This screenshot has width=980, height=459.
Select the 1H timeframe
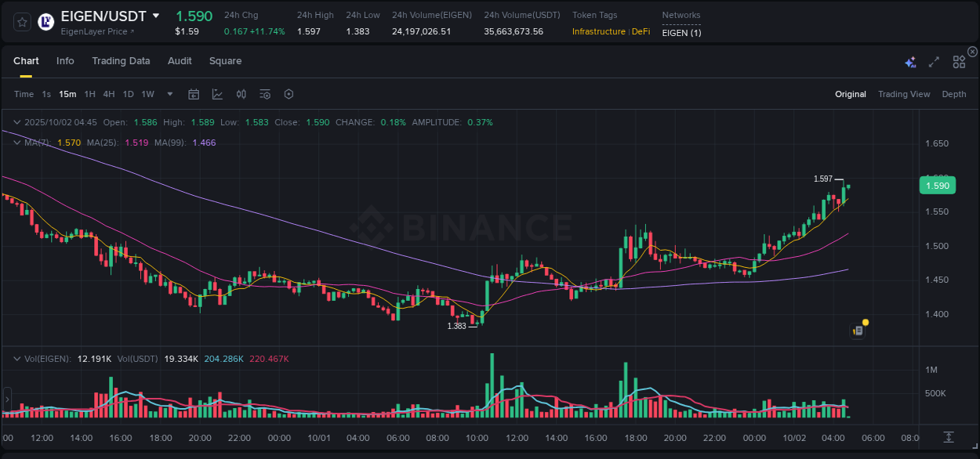(89, 93)
